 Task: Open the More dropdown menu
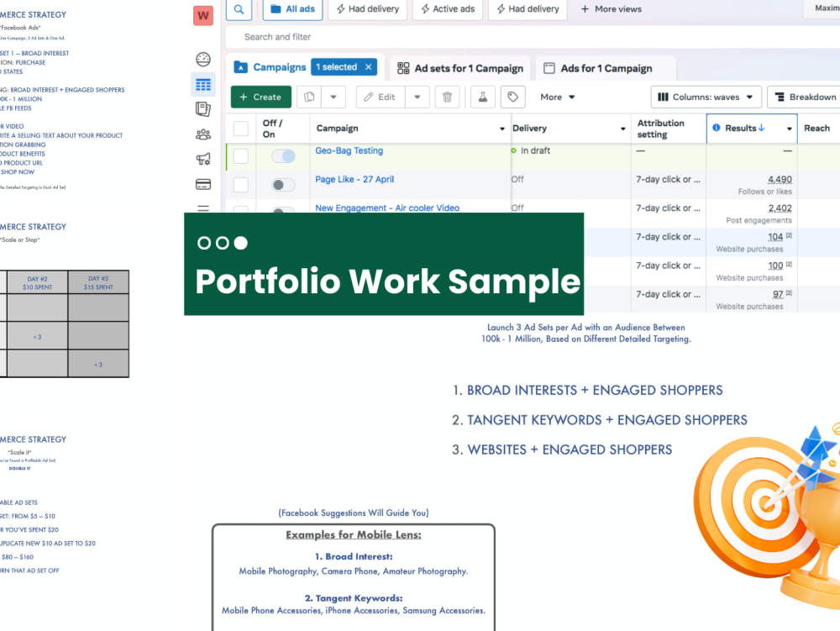pos(557,97)
